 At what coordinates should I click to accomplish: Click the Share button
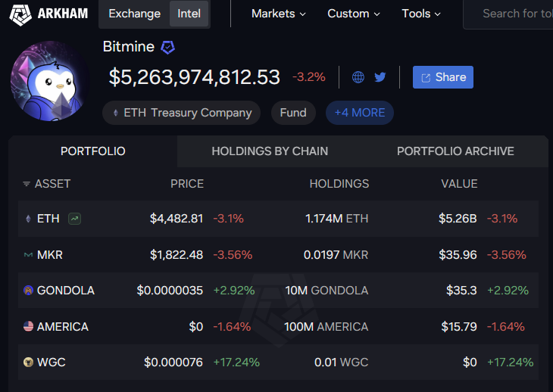tap(443, 77)
